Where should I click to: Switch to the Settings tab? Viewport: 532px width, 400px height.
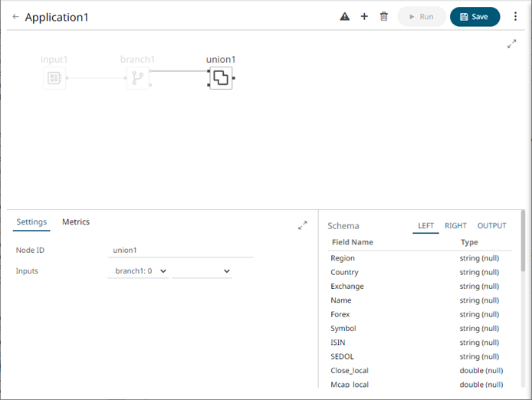pos(31,222)
